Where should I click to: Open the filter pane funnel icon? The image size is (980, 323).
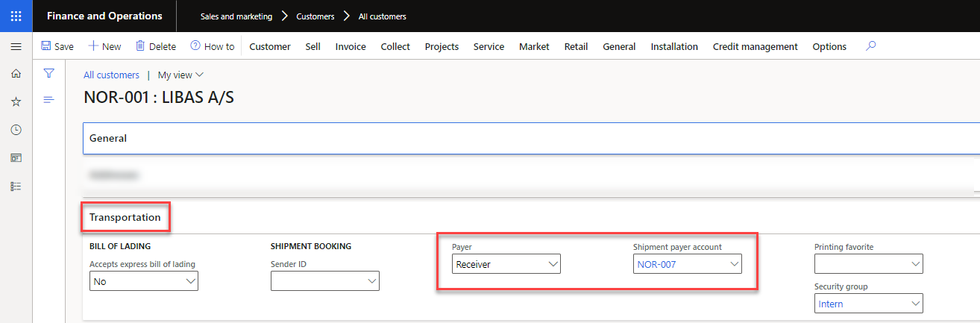(x=48, y=73)
